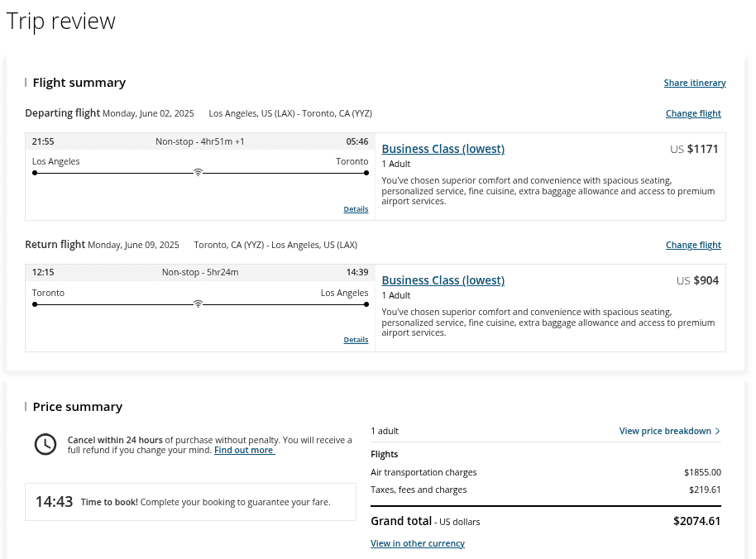Change the return flight
756x559 pixels.
pos(693,245)
